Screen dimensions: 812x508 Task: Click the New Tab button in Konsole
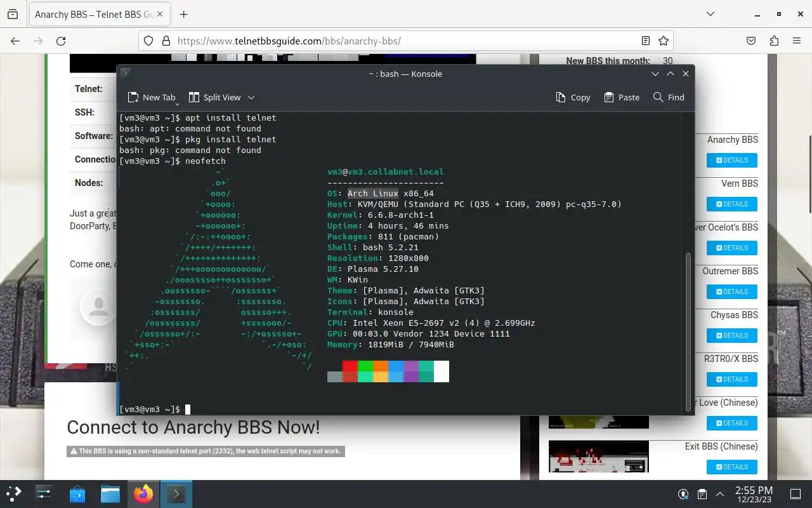pos(151,97)
